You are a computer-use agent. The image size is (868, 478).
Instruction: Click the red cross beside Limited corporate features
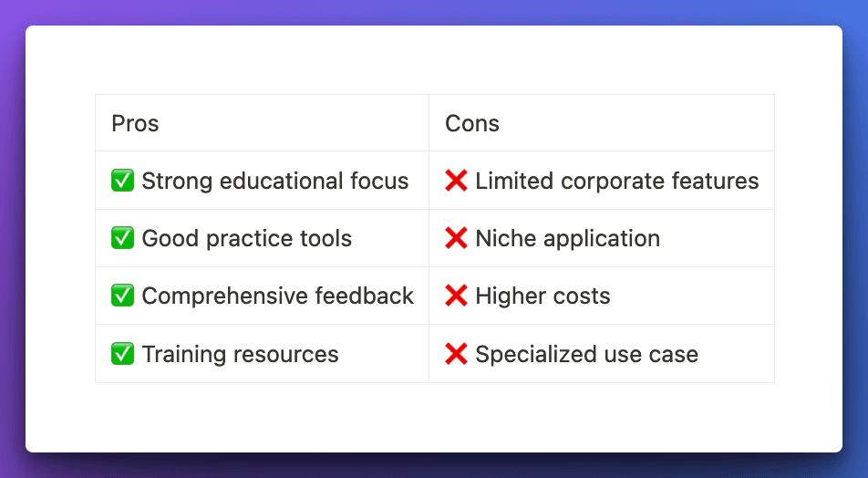click(x=456, y=181)
